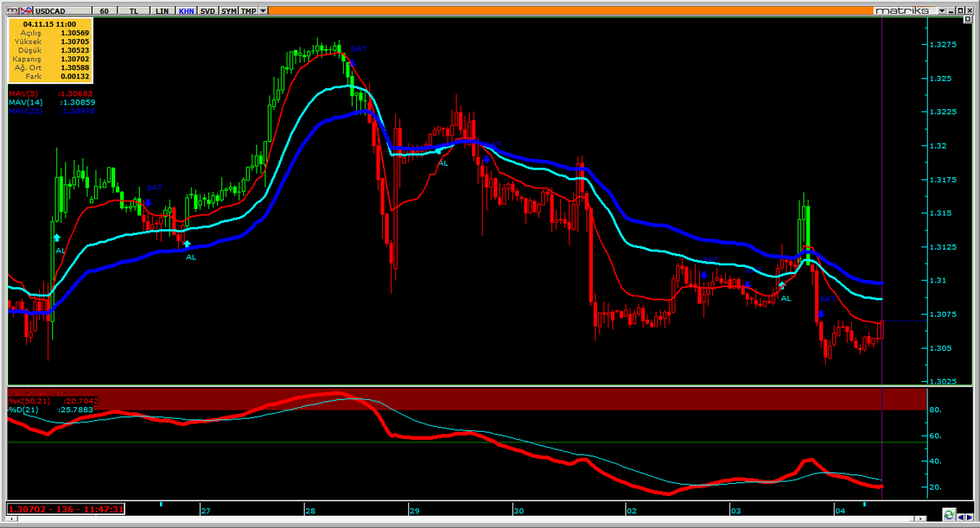Click the 28 date label on time axis

coord(310,511)
